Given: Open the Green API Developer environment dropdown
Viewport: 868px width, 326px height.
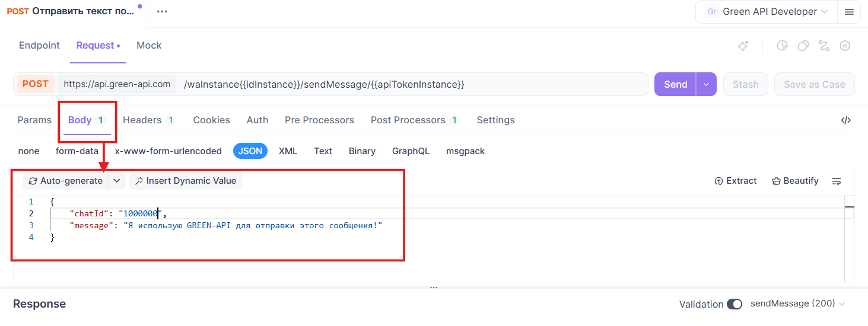Looking at the screenshot, I should click(x=765, y=12).
